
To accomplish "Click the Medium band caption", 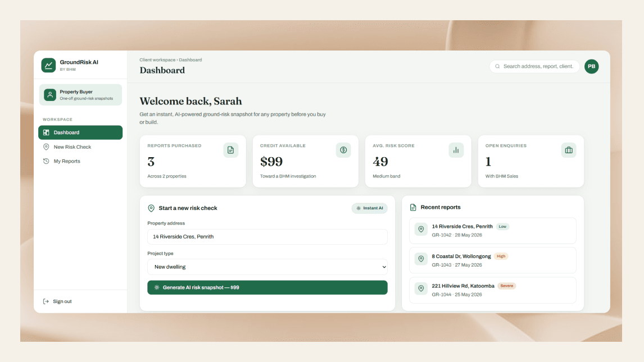I will [x=387, y=176].
